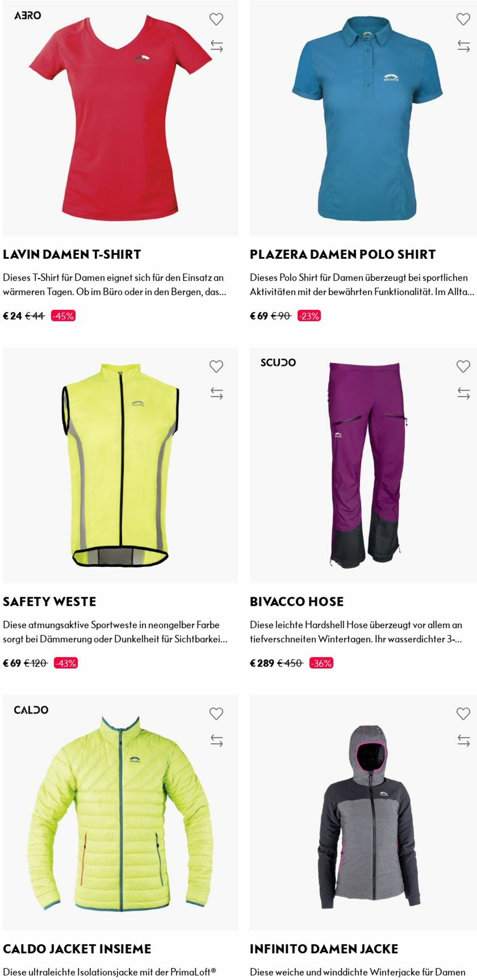Add Plazera Polo Shirt to comparison

point(464,46)
